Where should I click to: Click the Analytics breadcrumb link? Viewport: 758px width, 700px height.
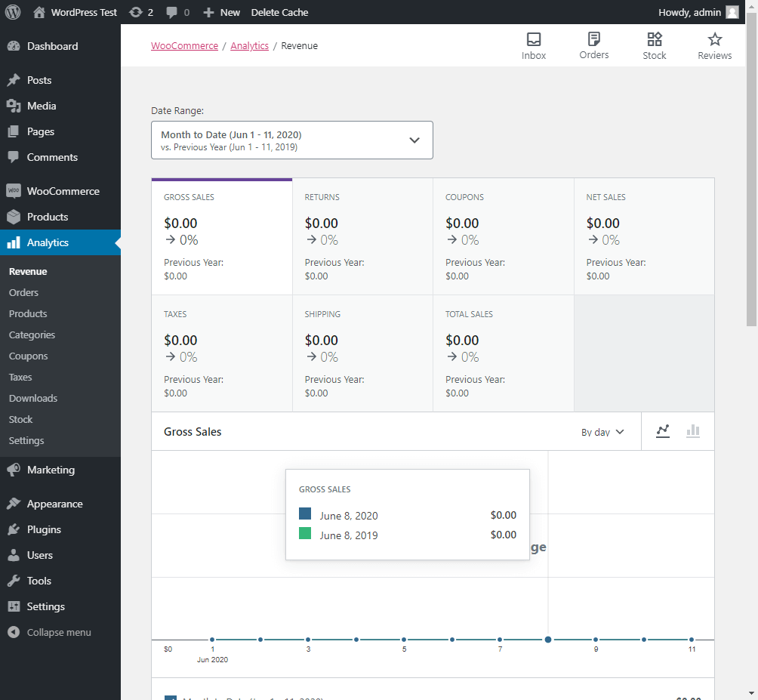250,46
